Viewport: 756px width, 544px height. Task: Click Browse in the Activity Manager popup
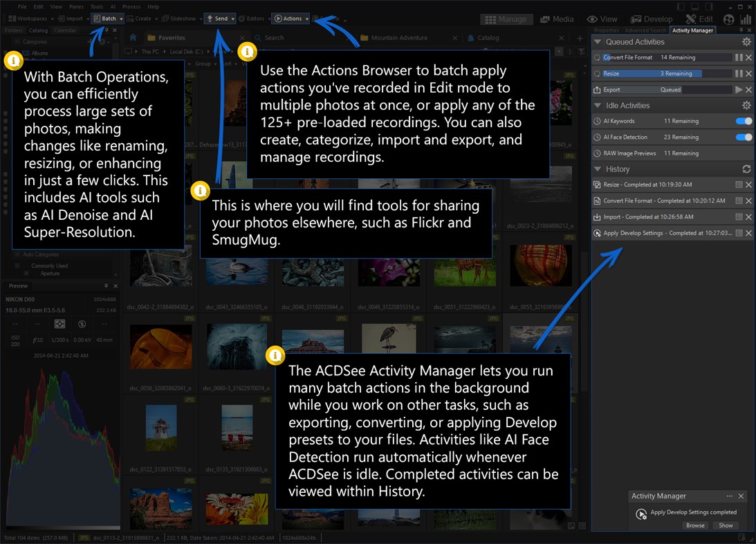pyautogui.click(x=694, y=525)
